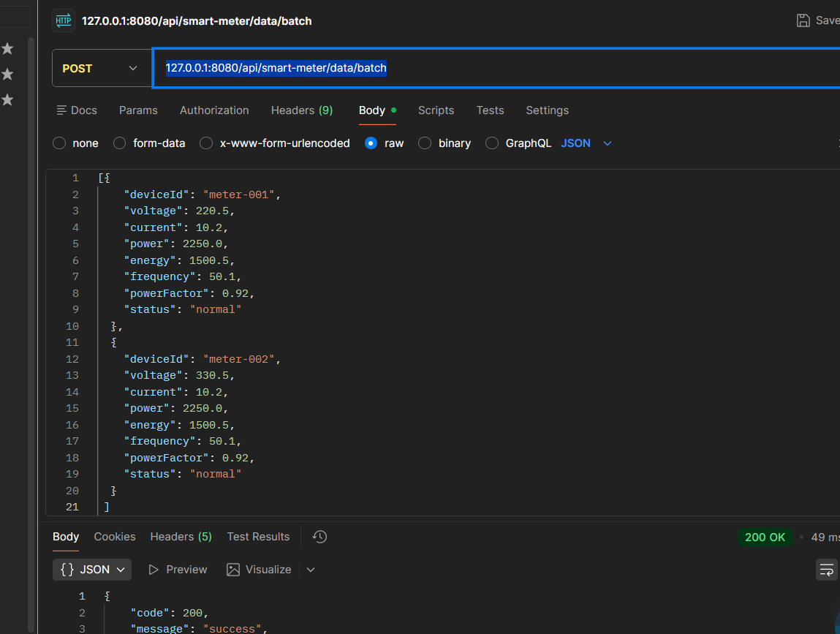
Task: Select the GraphQL body option
Action: pyautogui.click(x=492, y=143)
